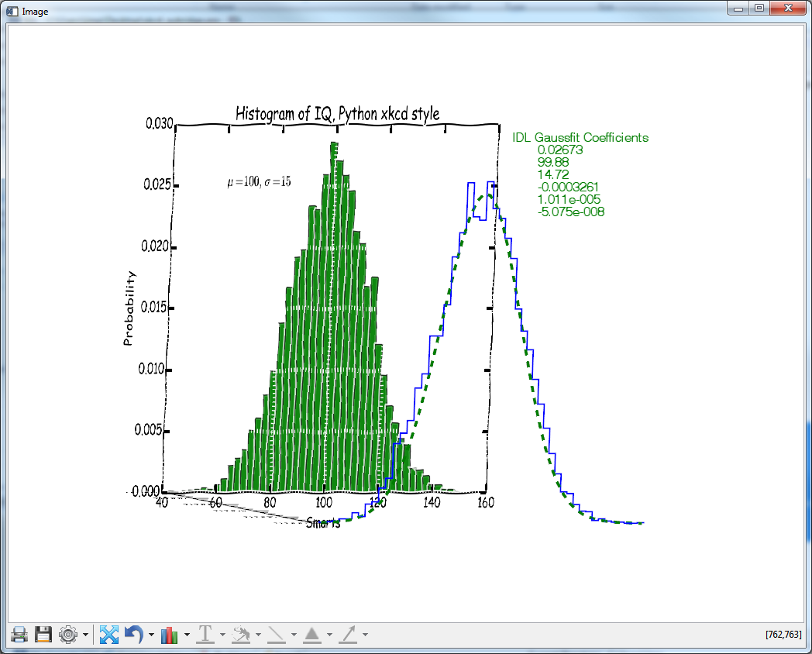This screenshot has height=654, width=812.
Task: Select the text annotation T tool
Action: (x=205, y=635)
